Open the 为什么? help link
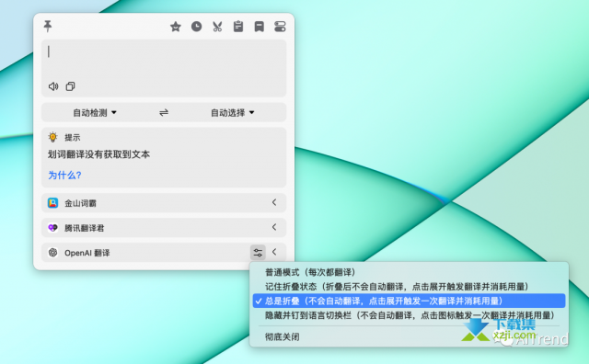This screenshot has height=364, width=589. (x=64, y=176)
